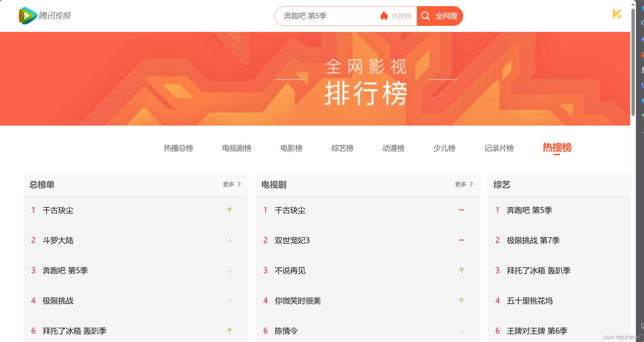Viewport: 644px width, 342px height.
Task: Open the 热搜榜 link in the search bar
Action: (x=402, y=16)
